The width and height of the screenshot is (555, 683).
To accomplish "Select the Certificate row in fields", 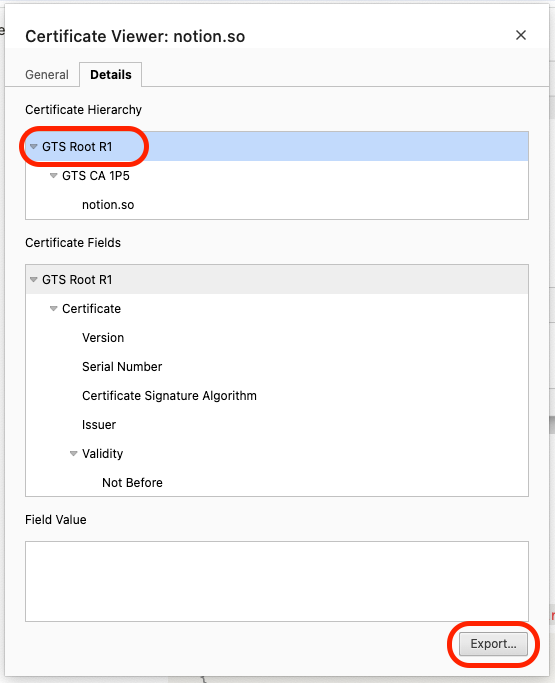I will (277, 309).
